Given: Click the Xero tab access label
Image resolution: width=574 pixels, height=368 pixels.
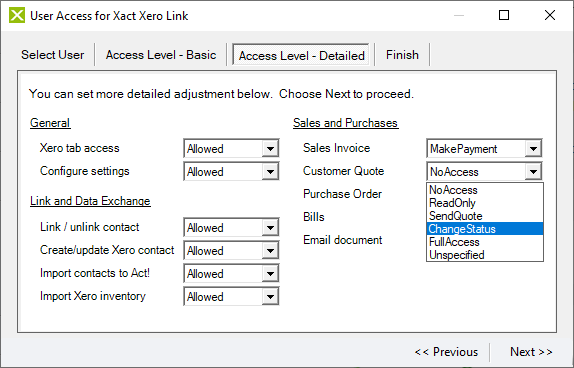Looking at the screenshot, I should click(x=79, y=148).
